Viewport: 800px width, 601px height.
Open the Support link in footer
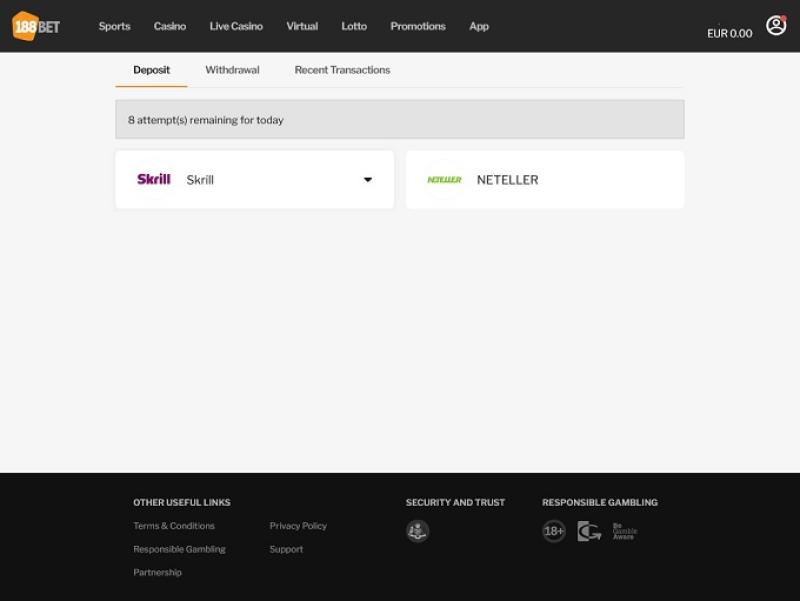286,549
